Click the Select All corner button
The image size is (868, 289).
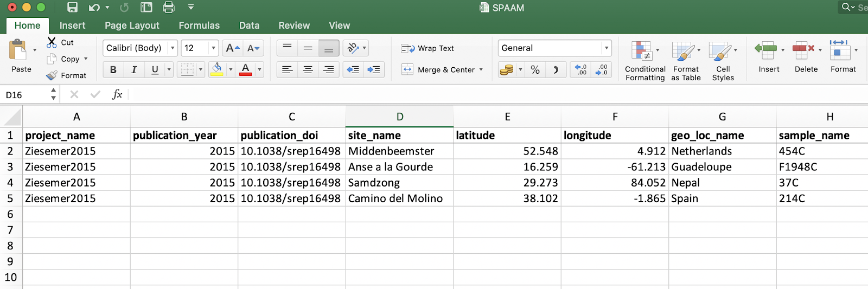11,117
